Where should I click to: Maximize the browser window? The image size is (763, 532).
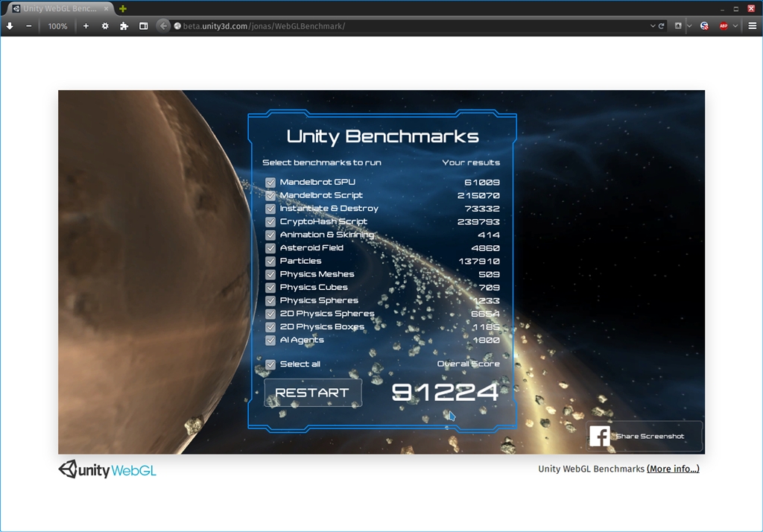click(x=736, y=9)
